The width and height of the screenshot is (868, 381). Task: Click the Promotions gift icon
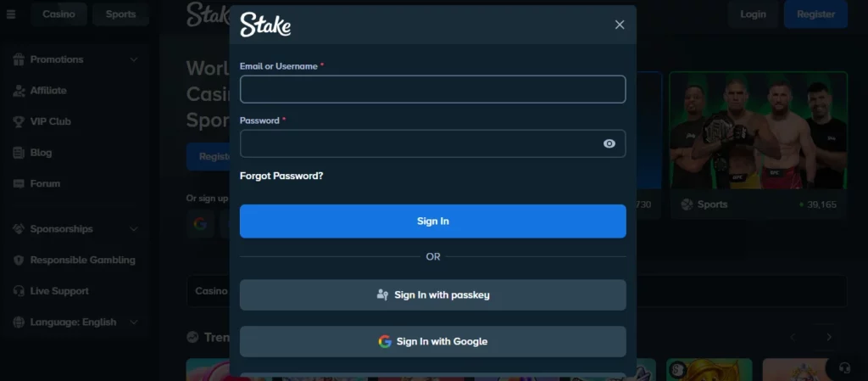[18, 59]
